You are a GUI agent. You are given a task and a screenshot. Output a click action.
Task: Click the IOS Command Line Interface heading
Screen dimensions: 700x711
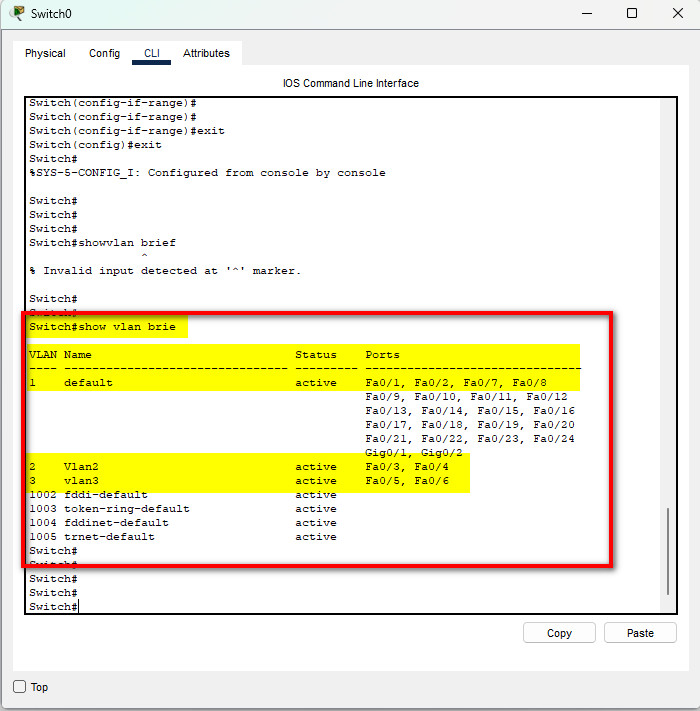tap(350, 83)
